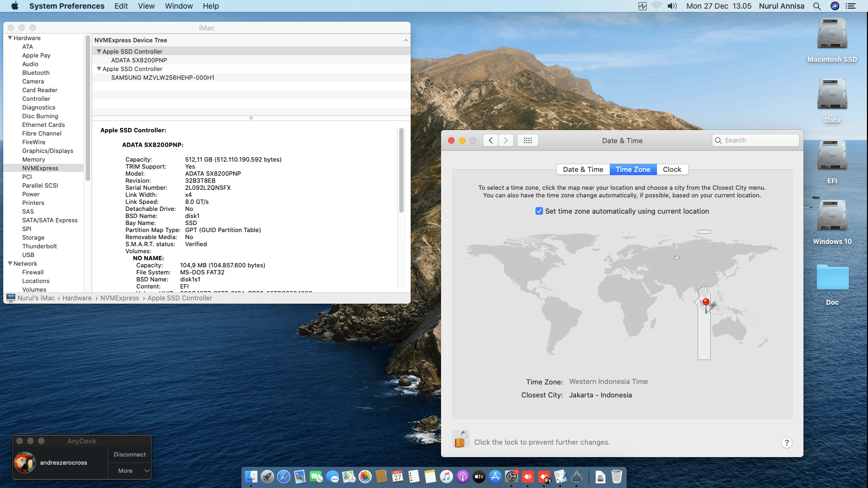Click the details pane vertical scrollbar
The image size is (868, 488).
point(401,171)
